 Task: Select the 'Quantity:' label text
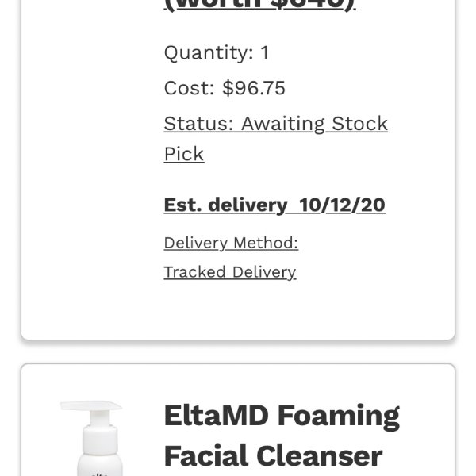pyautogui.click(x=209, y=53)
